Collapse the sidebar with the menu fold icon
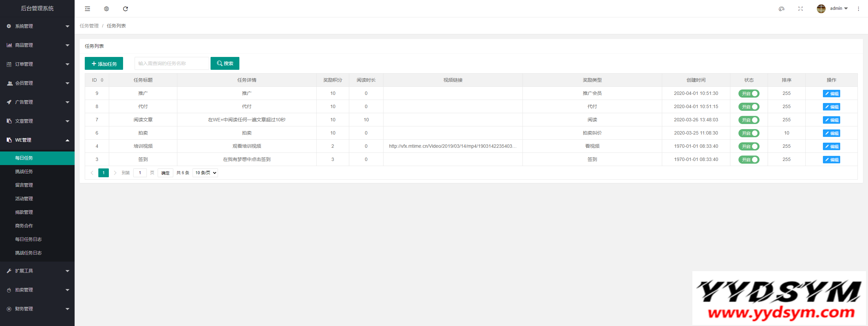The image size is (868, 326). point(87,9)
